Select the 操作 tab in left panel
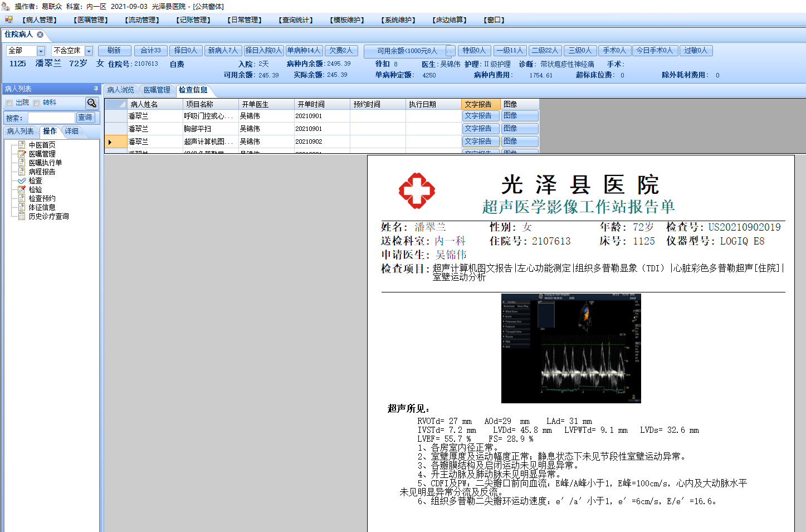This screenshot has width=806, height=532. [50, 131]
